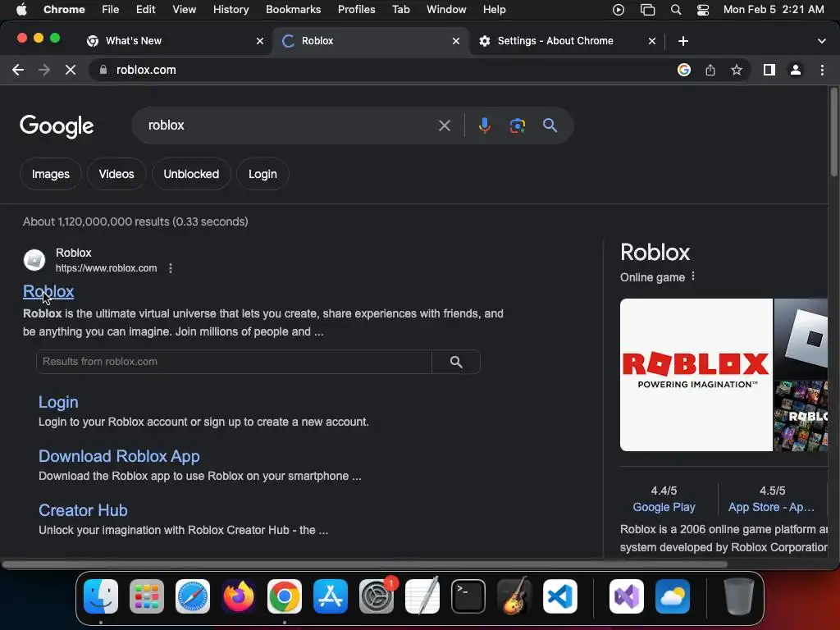This screenshot has width=840, height=630.
Task: Open the Chrome profile avatar menu
Action: [796, 71]
